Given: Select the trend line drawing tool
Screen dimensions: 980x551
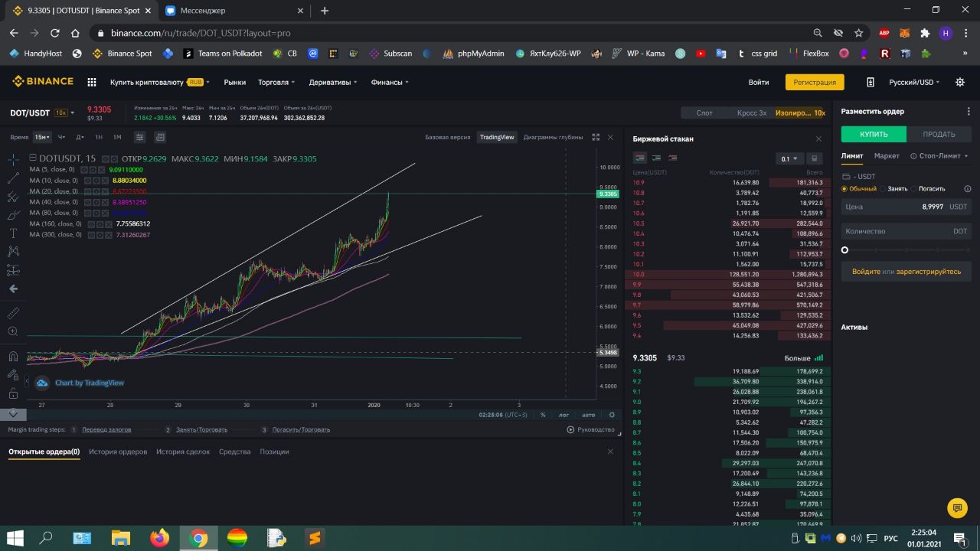Looking at the screenshot, I should tap(13, 178).
